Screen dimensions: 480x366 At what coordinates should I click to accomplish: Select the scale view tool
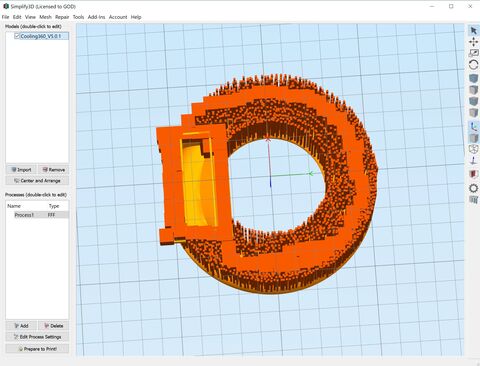473,53
